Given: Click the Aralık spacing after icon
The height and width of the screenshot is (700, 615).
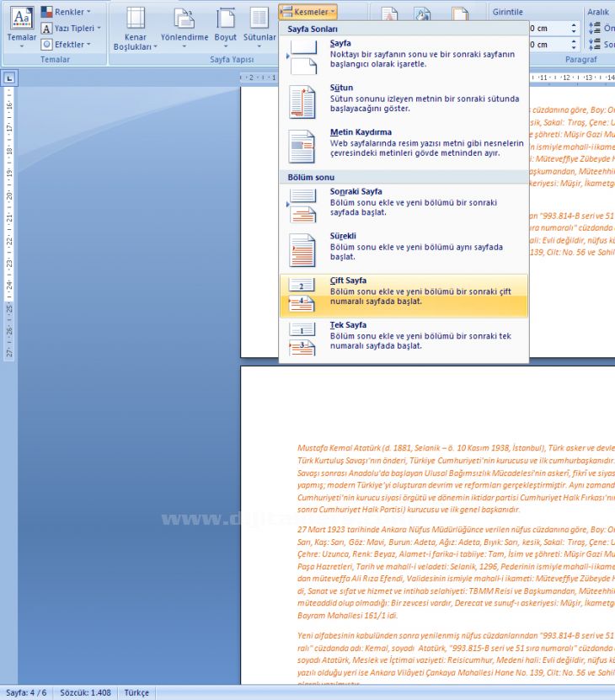Looking at the screenshot, I should point(595,44).
